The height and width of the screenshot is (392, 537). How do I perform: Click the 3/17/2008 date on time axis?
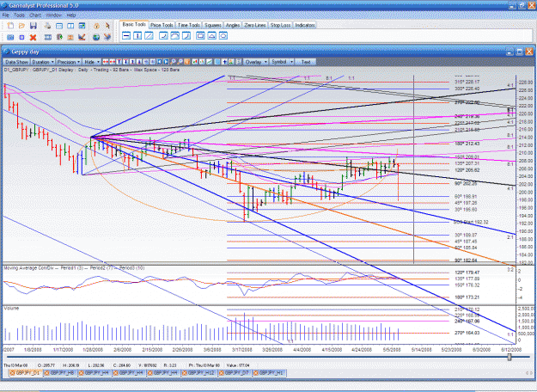pos(241,350)
